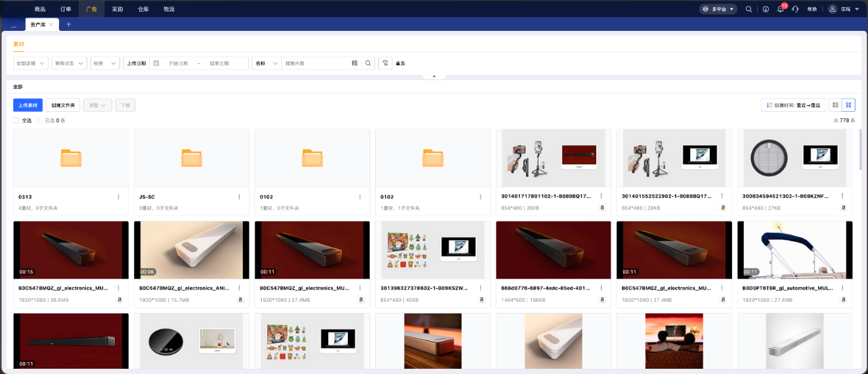The height and width of the screenshot is (374, 868).
Task: Open more menu for 301396327378602 asset
Action: pyautogui.click(x=481, y=288)
